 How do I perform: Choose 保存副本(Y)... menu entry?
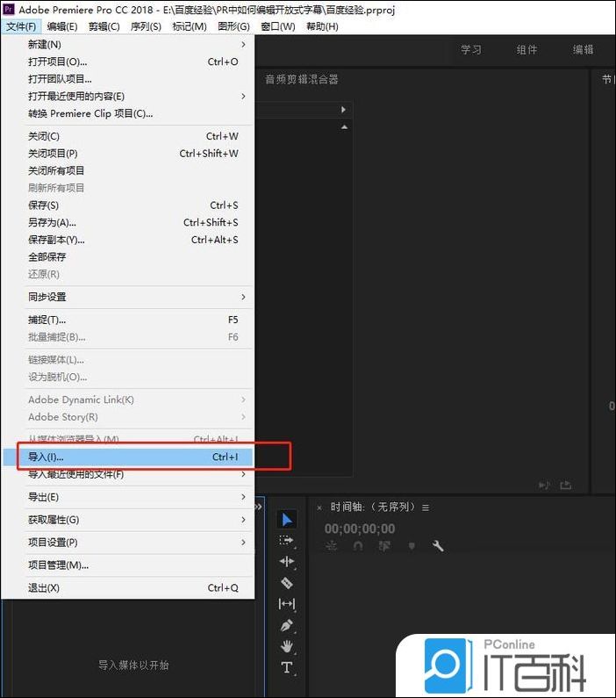(x=127, y=240)
